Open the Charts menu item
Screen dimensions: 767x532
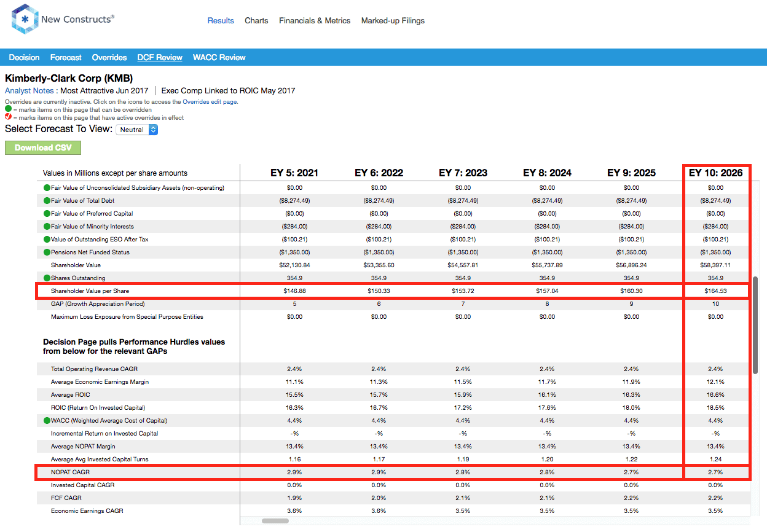[x=256, y=20]
